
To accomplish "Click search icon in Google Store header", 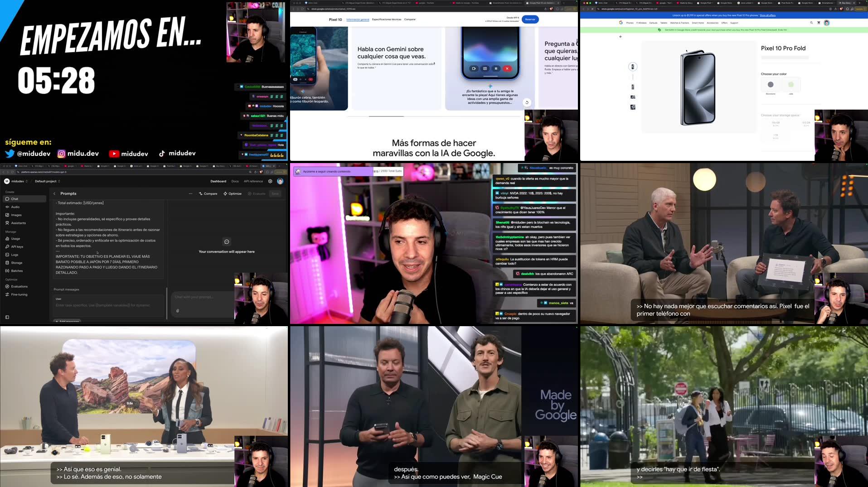I will coord(811,23).
